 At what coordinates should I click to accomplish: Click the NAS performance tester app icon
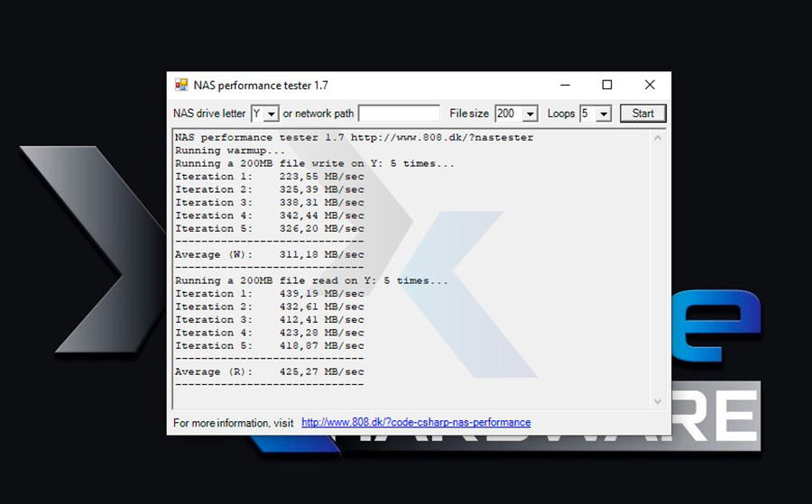point(181,85)
